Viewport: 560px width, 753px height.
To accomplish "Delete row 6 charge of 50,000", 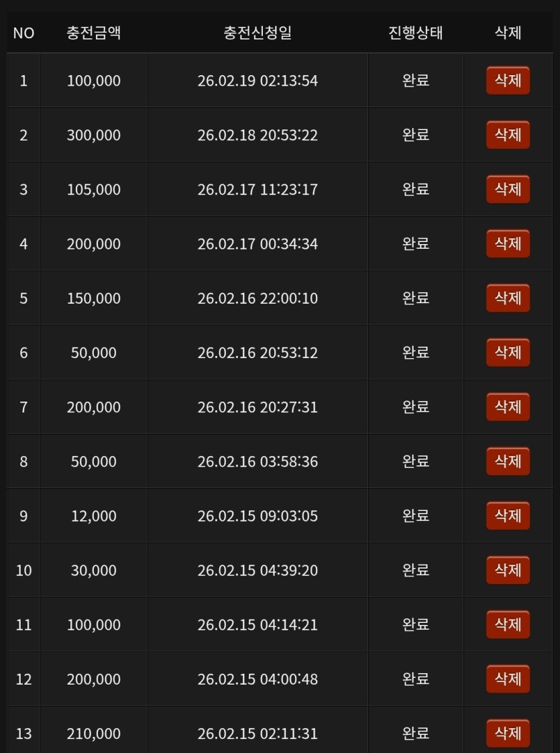I will (x=508, y=352).
